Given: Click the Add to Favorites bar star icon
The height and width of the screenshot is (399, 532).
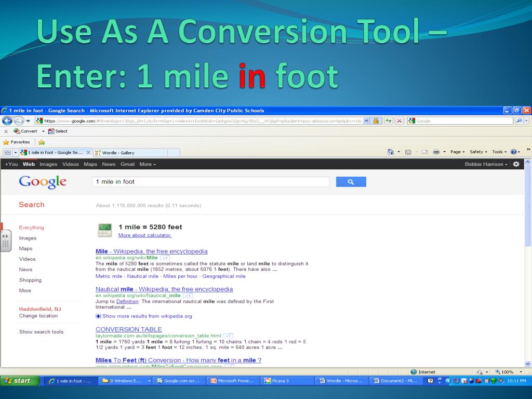Looking at the screenshot, I should 42,142.
